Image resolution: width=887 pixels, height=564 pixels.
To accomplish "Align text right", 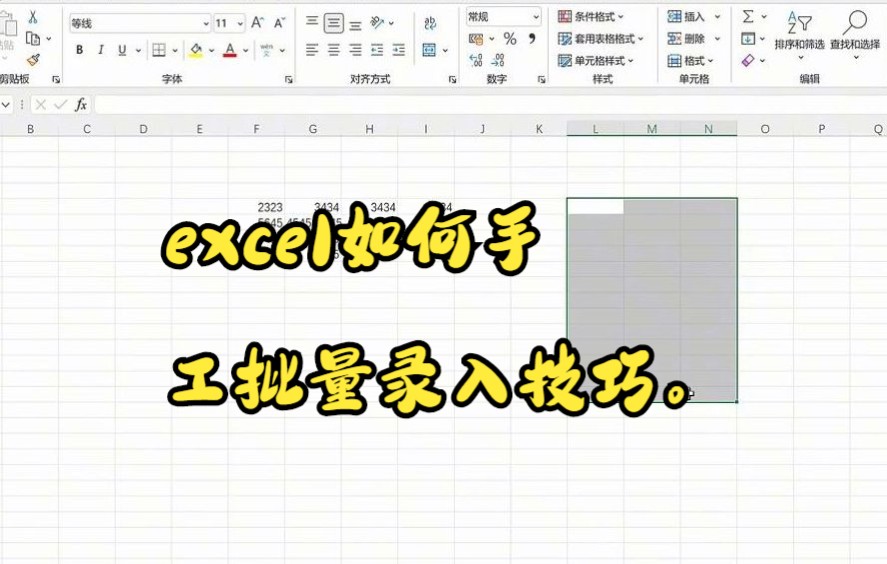I will (355, 50).
